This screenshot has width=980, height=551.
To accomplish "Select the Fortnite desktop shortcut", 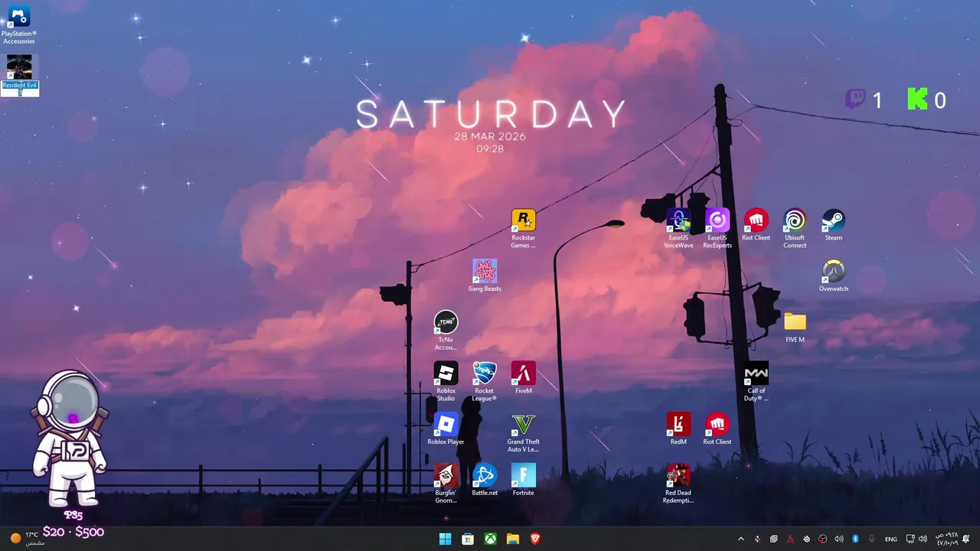I will (x=524, y=480).
